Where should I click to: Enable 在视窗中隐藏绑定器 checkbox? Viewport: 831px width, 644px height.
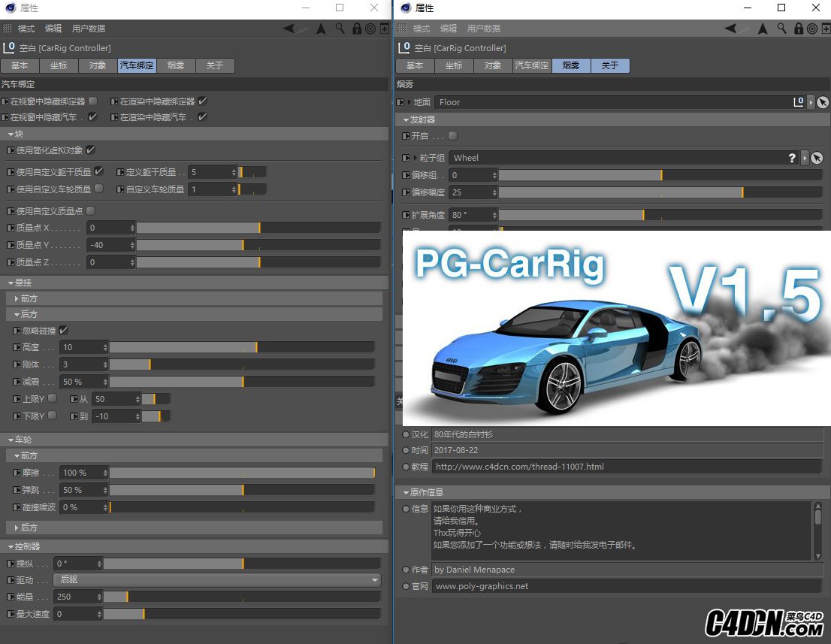tap(92, 101)
